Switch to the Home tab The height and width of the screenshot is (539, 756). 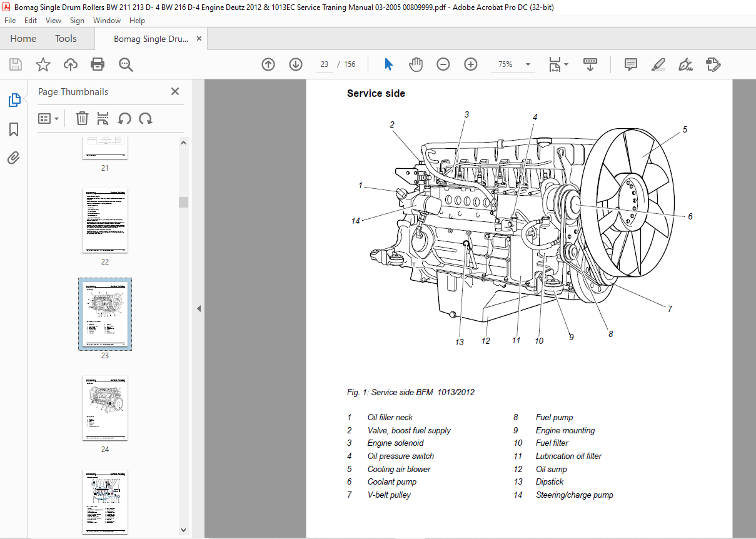tap(23, 39)
